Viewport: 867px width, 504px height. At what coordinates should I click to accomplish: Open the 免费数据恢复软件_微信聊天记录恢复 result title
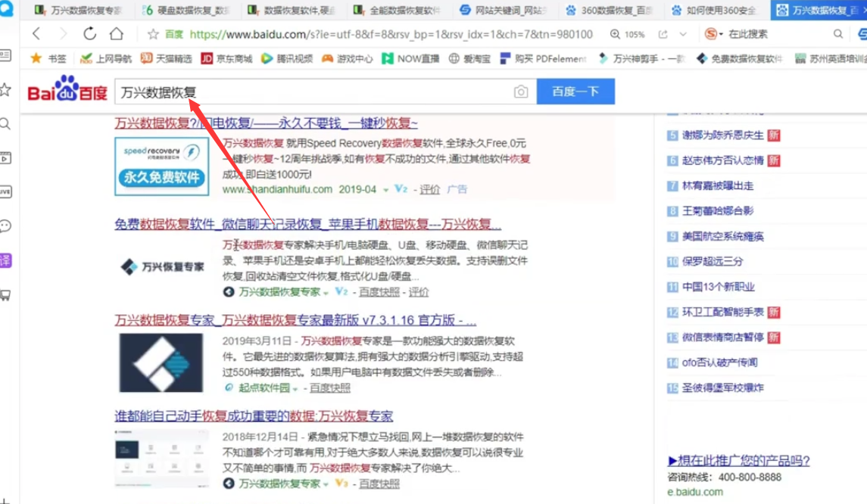pos(307,224)
